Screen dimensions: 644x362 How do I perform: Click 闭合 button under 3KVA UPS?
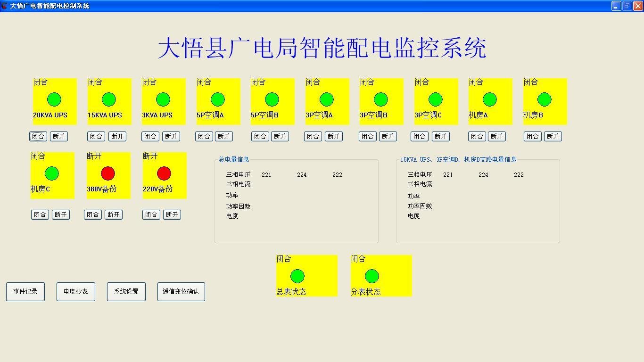click(x=150, y=136)
